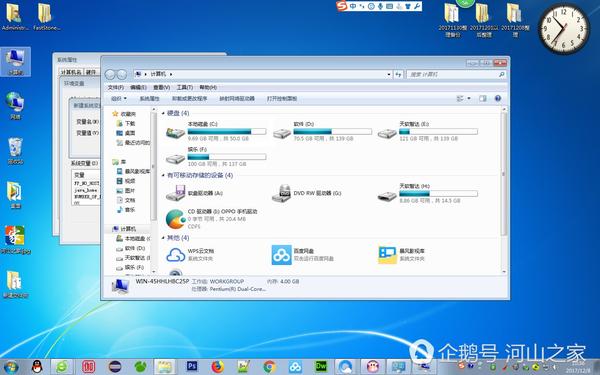Open the 20171130 desktop folder
Screen dimensions: 600x375
click(452, 20)
